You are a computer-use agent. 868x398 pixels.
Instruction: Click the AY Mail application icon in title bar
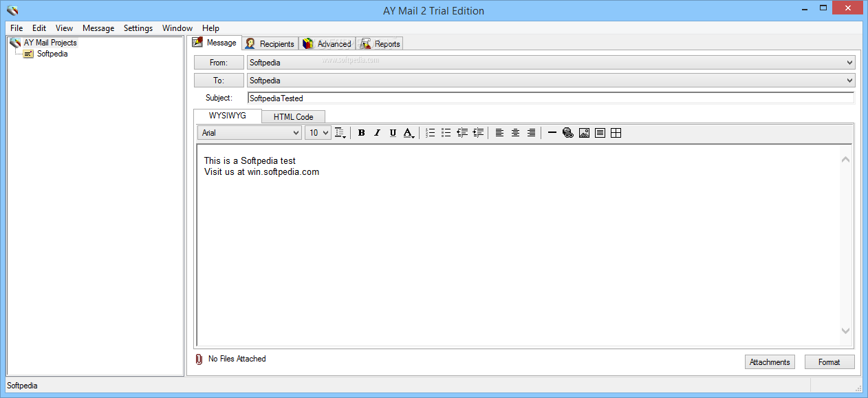[12, 10]
